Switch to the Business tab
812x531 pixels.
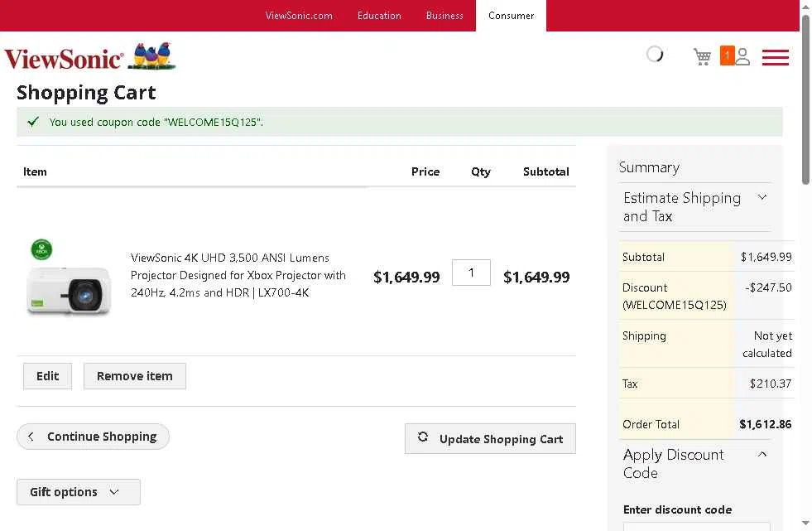click(x=444, y=16)
